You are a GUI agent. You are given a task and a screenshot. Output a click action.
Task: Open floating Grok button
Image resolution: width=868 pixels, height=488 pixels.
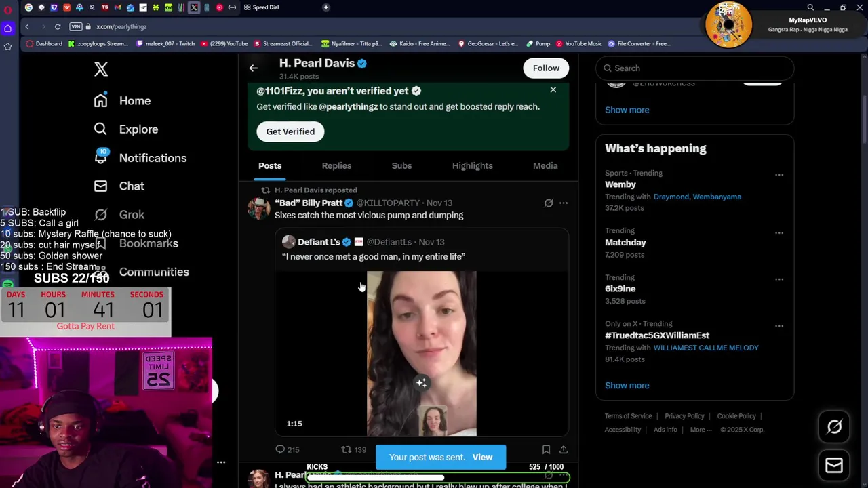click(834, 427)
